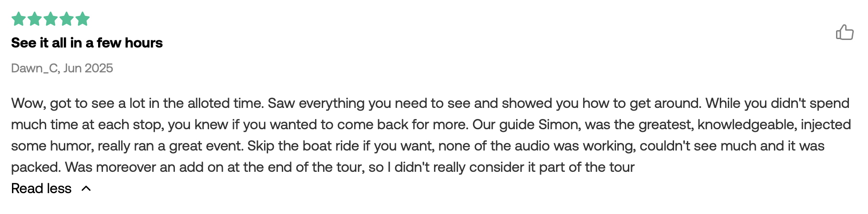The height and width of the screenshot is (214, 868).
Task: Select the third green rating star
Action: click(51, 19)
